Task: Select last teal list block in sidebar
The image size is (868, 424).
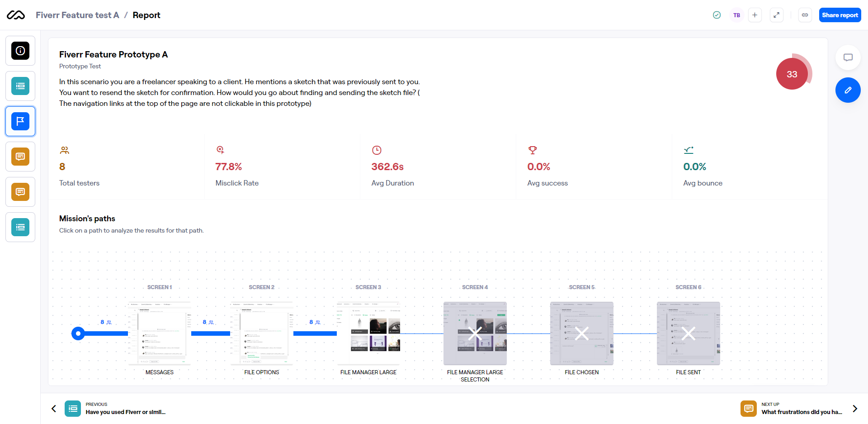Action: click(20, 227)
